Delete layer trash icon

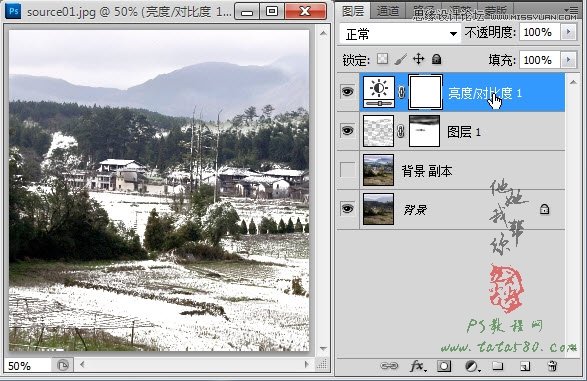(553, 366)
